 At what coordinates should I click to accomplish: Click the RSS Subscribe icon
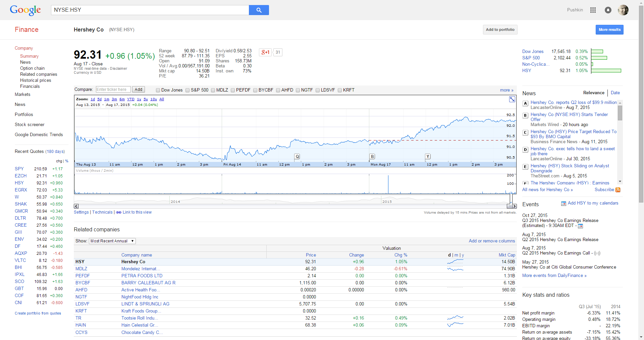click(x=618, y=190)
